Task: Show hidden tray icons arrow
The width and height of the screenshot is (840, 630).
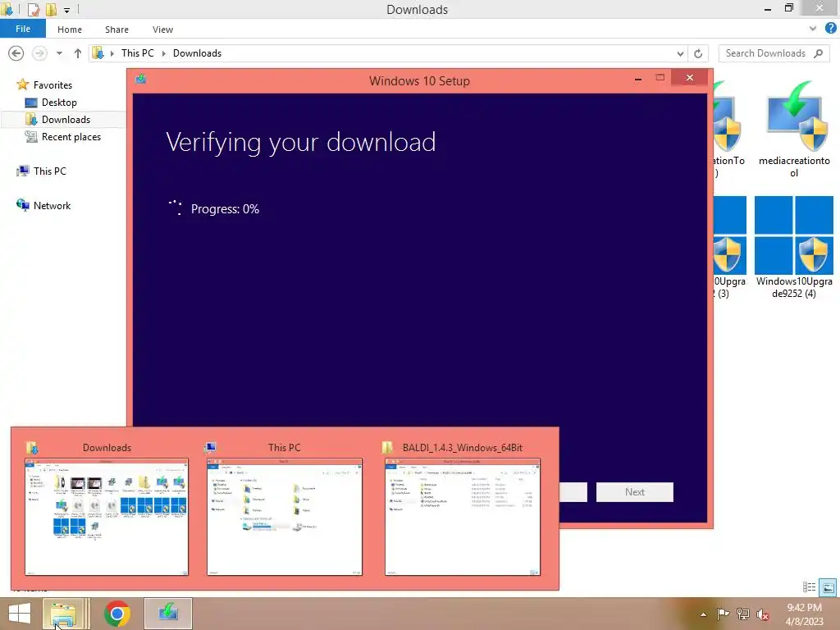Action: point(703,614)
